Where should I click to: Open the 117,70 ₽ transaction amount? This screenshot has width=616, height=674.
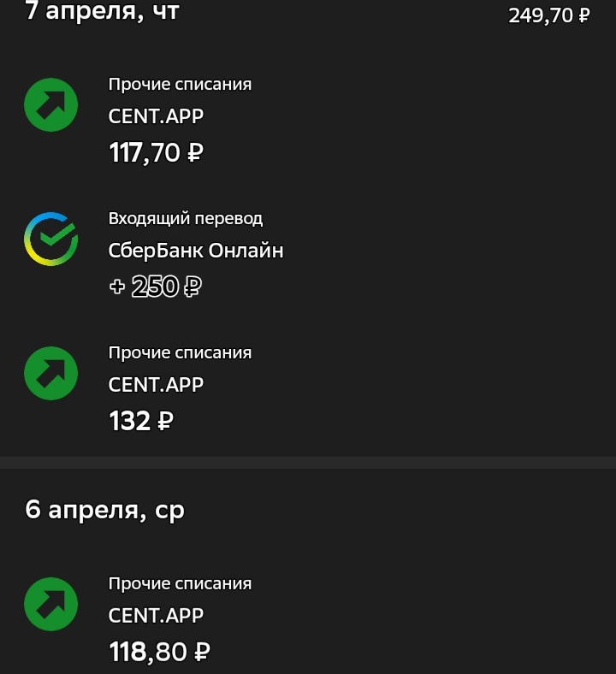pyautogui.click(x=156, y=153)
